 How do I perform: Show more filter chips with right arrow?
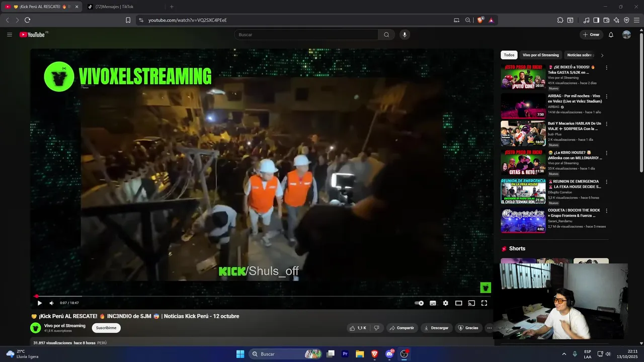pyautogui.click(x=602, y=55)
